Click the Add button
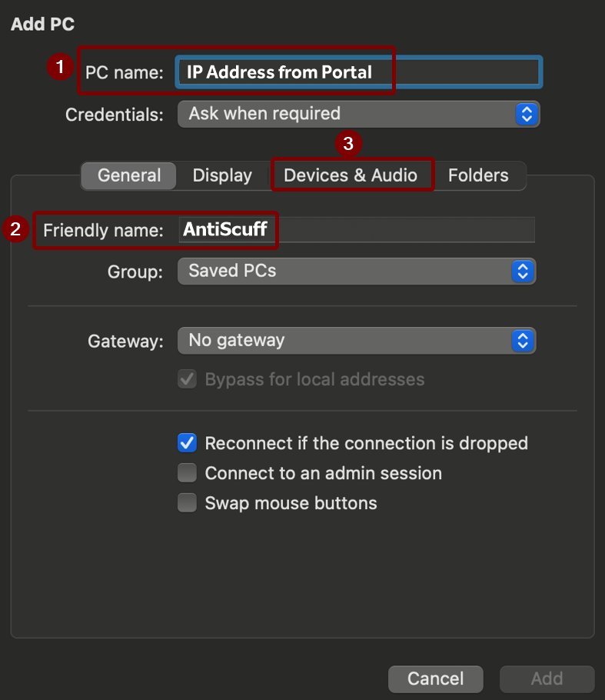 coord(547,678)
